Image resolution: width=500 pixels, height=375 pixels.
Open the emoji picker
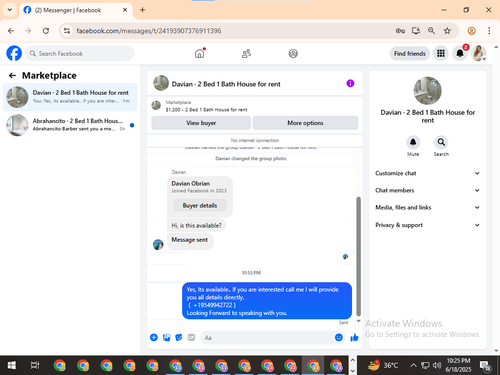(x=339, y=338)
